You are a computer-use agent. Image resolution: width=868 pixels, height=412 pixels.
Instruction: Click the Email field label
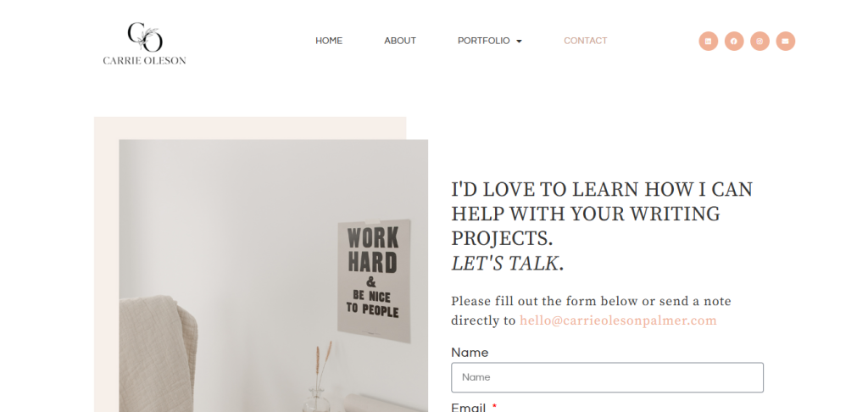click(468, 408)
